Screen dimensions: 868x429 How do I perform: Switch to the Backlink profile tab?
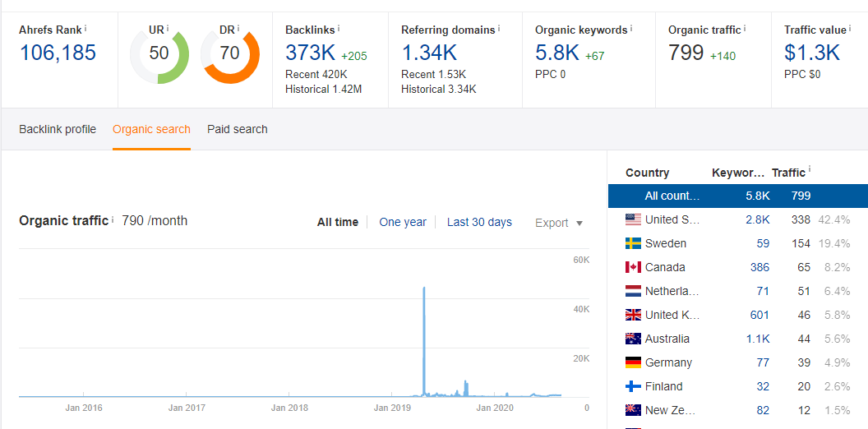click(x=58, y=130)
